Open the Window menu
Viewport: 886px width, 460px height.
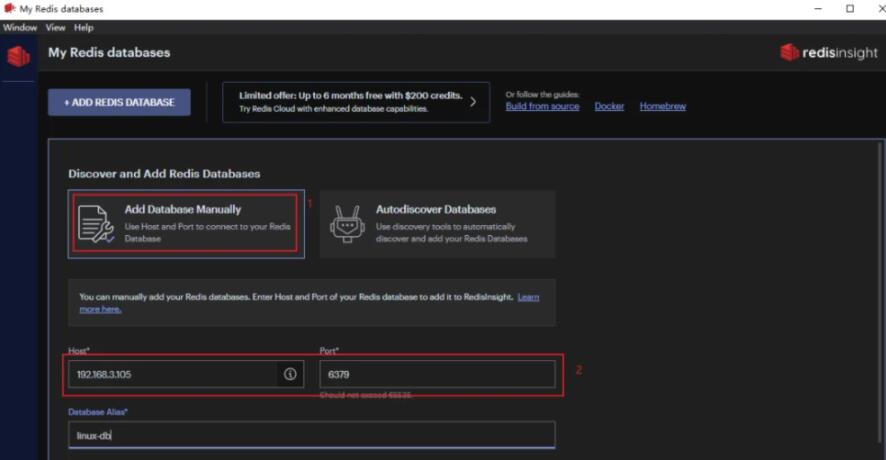pos(20,28)
